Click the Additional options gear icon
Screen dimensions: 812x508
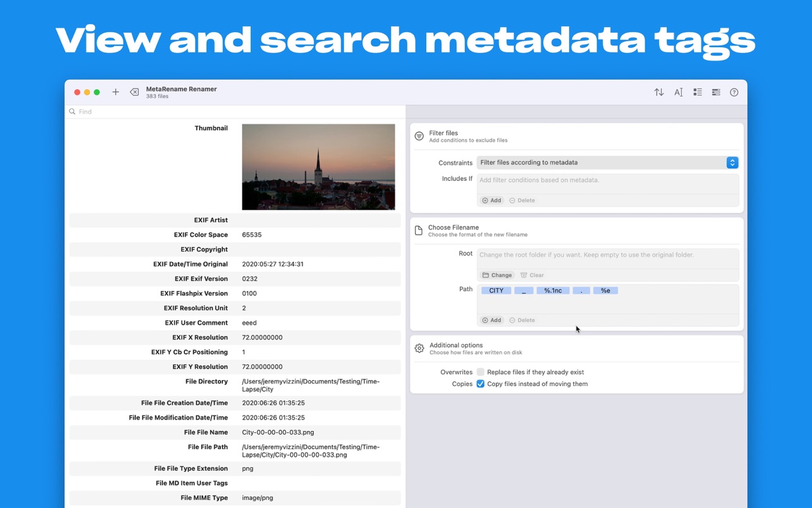click(x=419, y=348)
